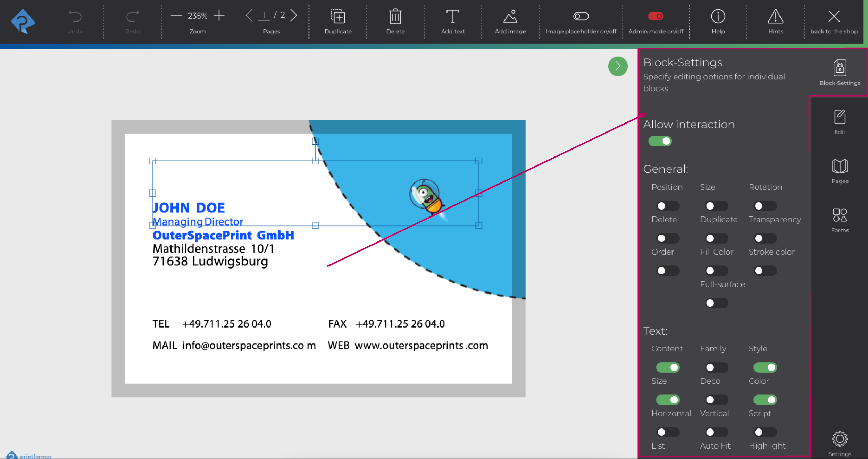
Task: Click back to the shop button
Action: pos(834,16)
